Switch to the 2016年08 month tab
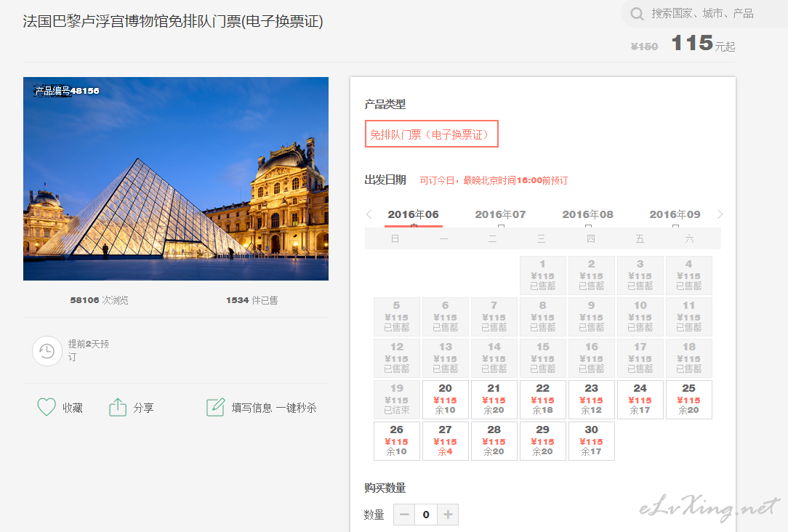Image resolution: width=788 pixels, height=532 pixels. 587,214
